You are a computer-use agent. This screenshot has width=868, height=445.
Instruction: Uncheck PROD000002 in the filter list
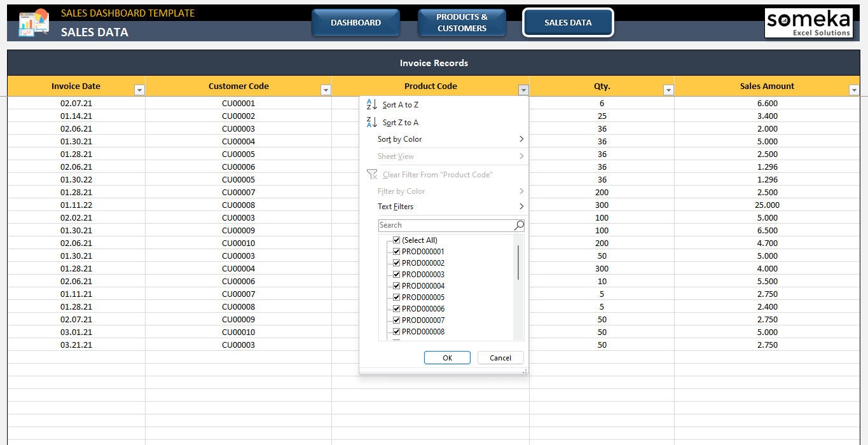[x=396, y=263]
